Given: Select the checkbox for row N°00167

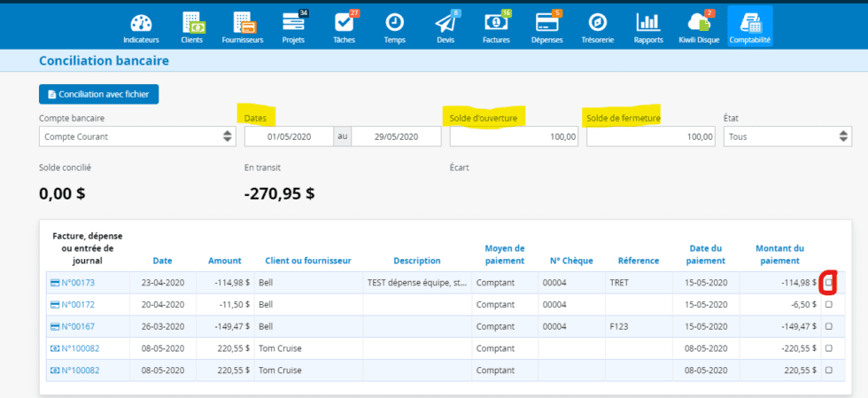Looking at the screenshot, I should point(828,326).
